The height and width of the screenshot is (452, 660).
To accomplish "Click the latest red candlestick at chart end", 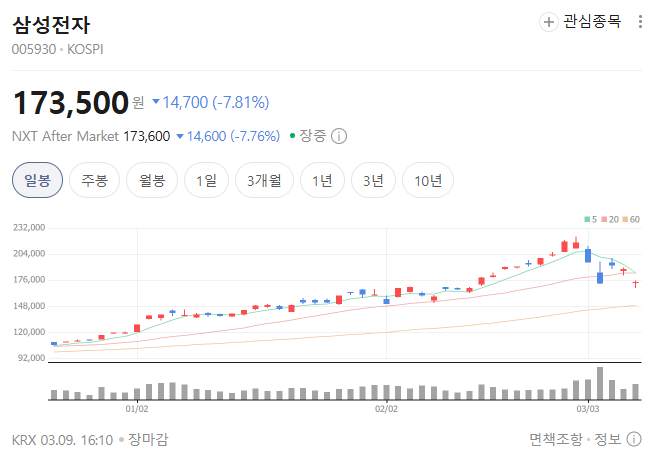I will [x=635, y=284].
